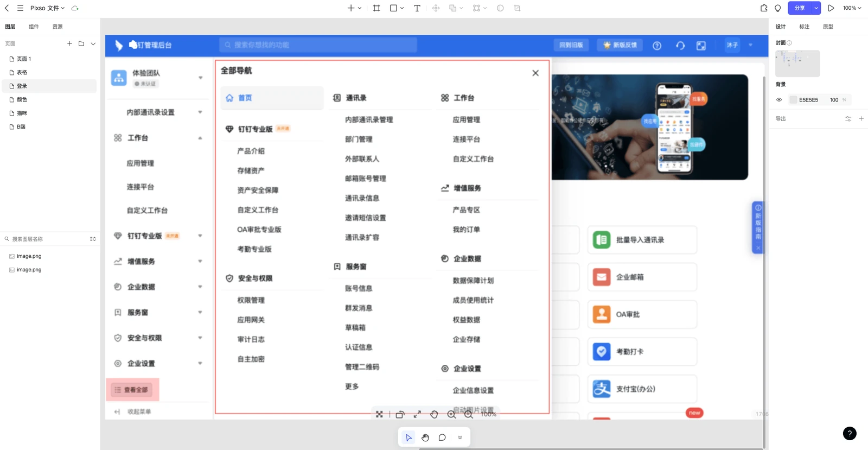The height and width of the screenshot is (450, 868).
Task: Add a new page with plus icon
Action: 69,43
